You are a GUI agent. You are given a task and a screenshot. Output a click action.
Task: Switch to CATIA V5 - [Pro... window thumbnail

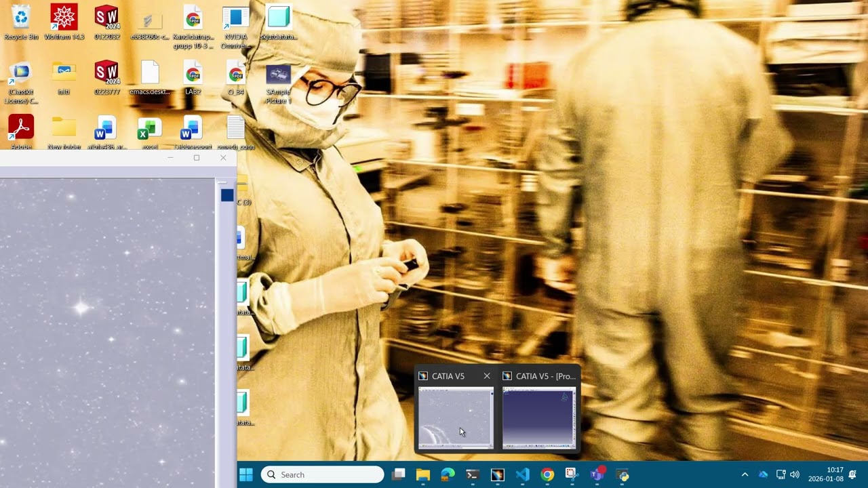pyautogui.click(x=539, y=418)
